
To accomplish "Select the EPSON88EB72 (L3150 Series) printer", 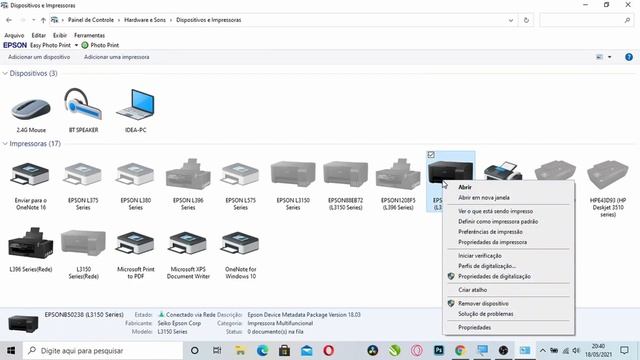I will click(x=345, y=174).
